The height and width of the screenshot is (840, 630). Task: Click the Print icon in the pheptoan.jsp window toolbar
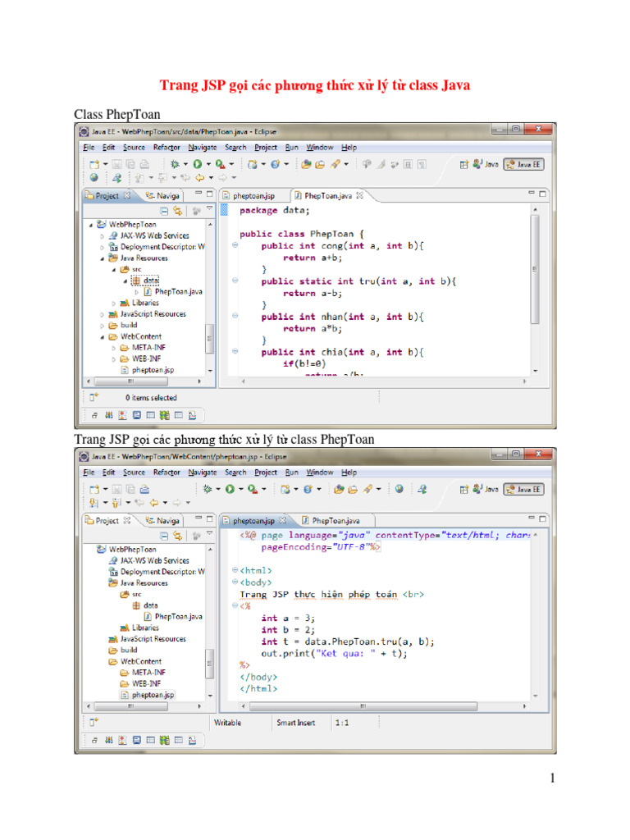[144, 489]
